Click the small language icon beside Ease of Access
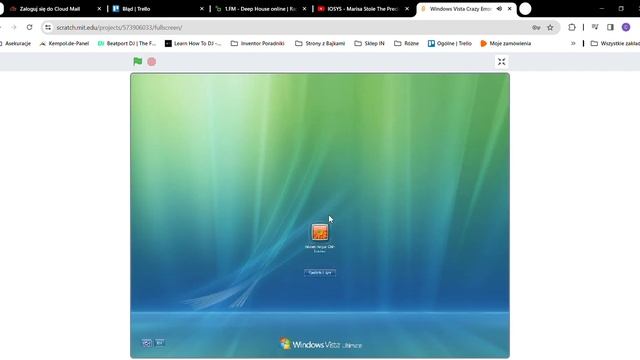 pos(160,342)
